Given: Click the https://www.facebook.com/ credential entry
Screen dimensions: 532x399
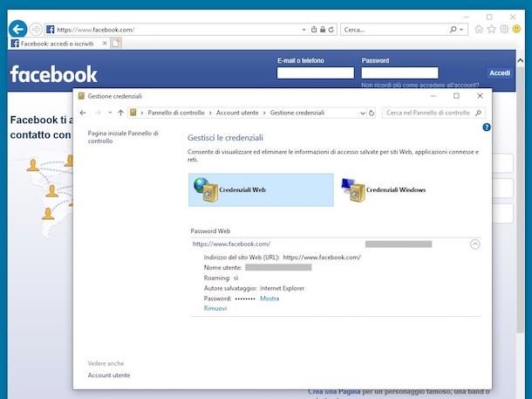Looking at the screenshot, I should click(231, 244).
